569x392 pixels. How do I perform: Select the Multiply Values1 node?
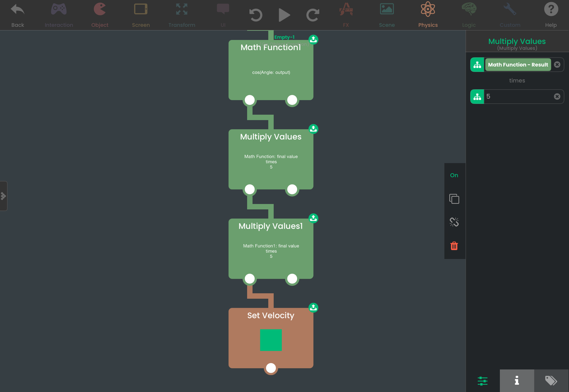[271, 249]
